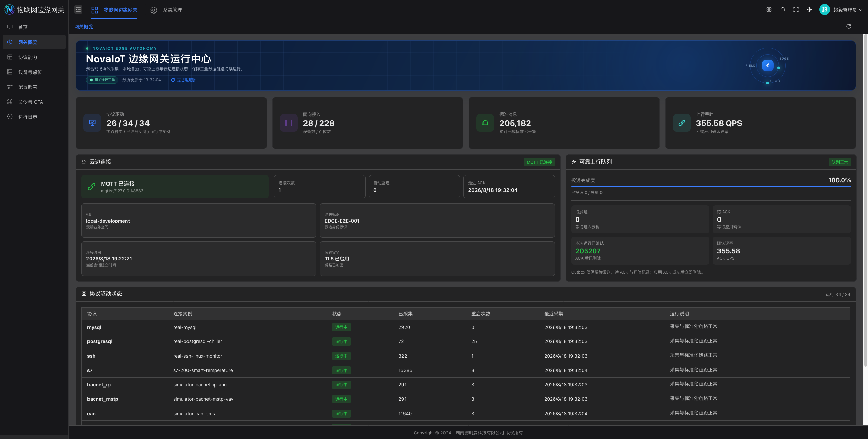Viewport: 868px width, 439px height.
Task: Click the 运行日志 clock sidebar icon
Action: [10, 117]
